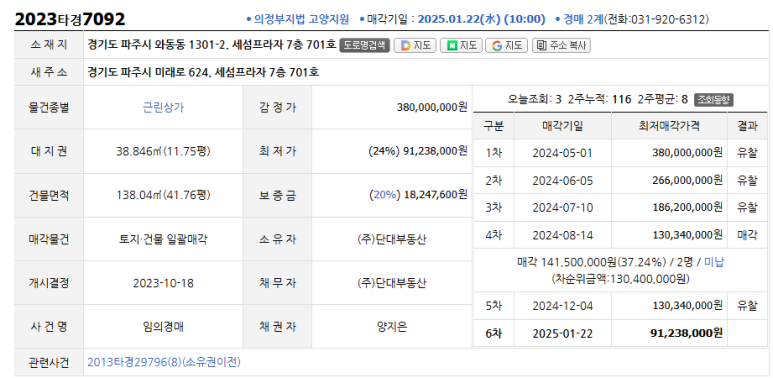Click 91,238,000원 price in 6차 row
This screenshot has height=378, width=773.
[x=687, y=333]
